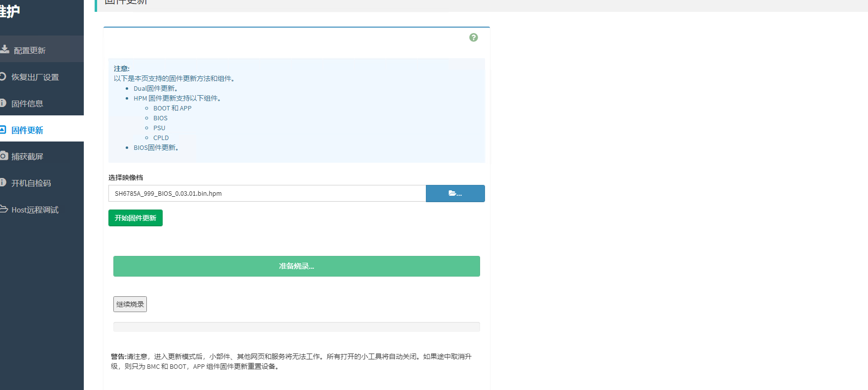Viewport: 868px width, 390px height.
Task: Navigate to 开机自检码 in the sidebar
Action: click(31, 183)
